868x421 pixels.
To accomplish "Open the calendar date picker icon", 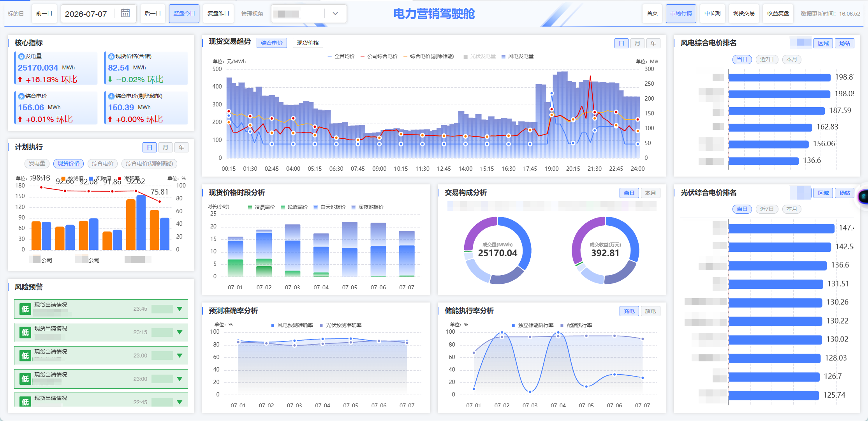I will point(125,13).
